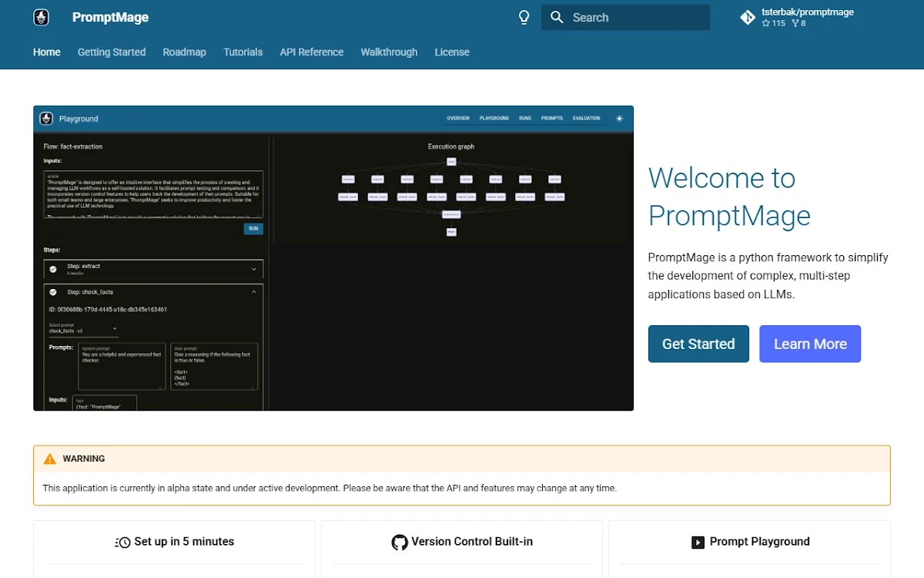Click the 'Welcome to PromptMage' heading
Viewport: 924px width, 578px height.
click(729, 197)
